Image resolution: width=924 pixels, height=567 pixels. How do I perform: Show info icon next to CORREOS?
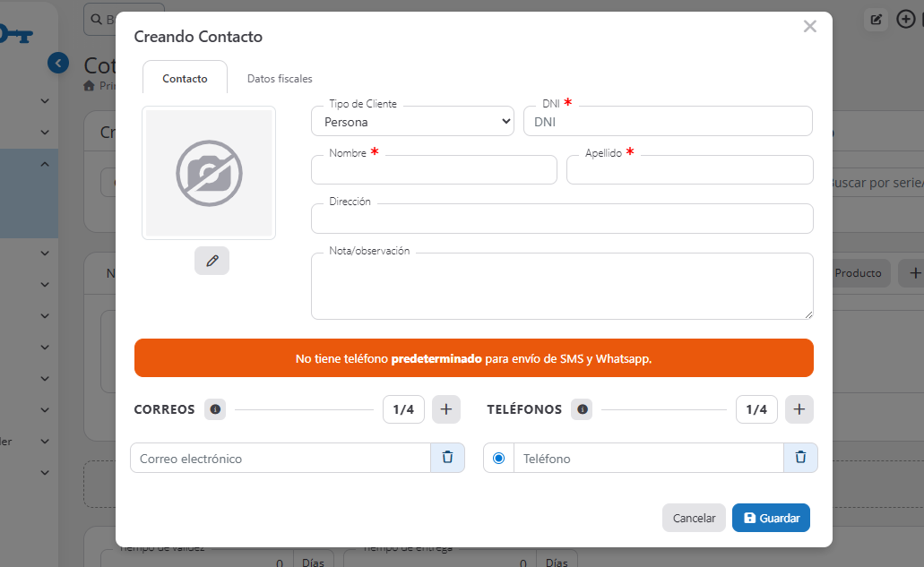click(215, 409)
